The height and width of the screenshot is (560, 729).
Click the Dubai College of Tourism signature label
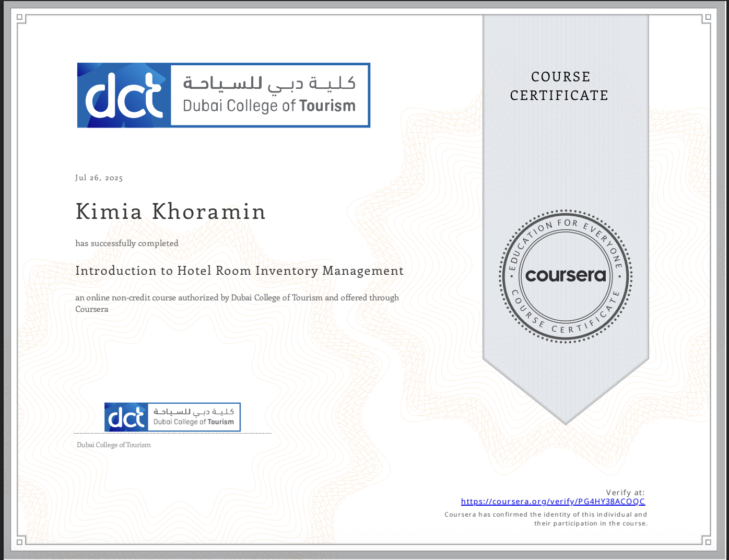pos(113,445)
